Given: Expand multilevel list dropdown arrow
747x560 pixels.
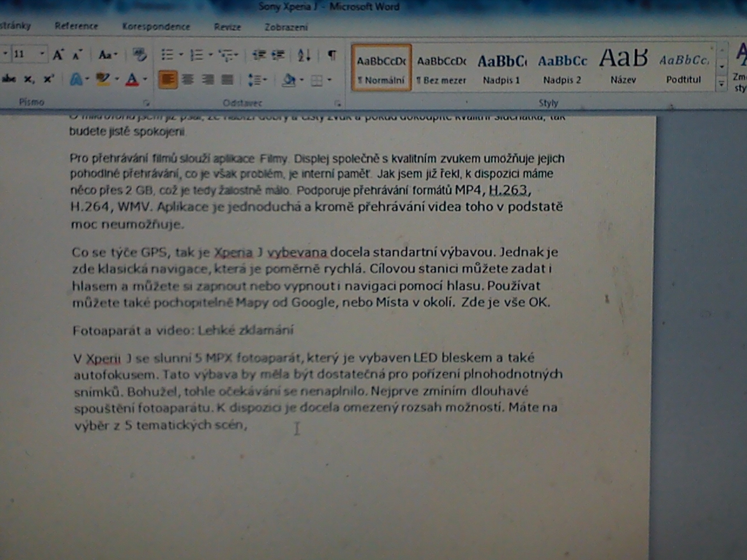Looking at the screenshot, I should [236, 55].
